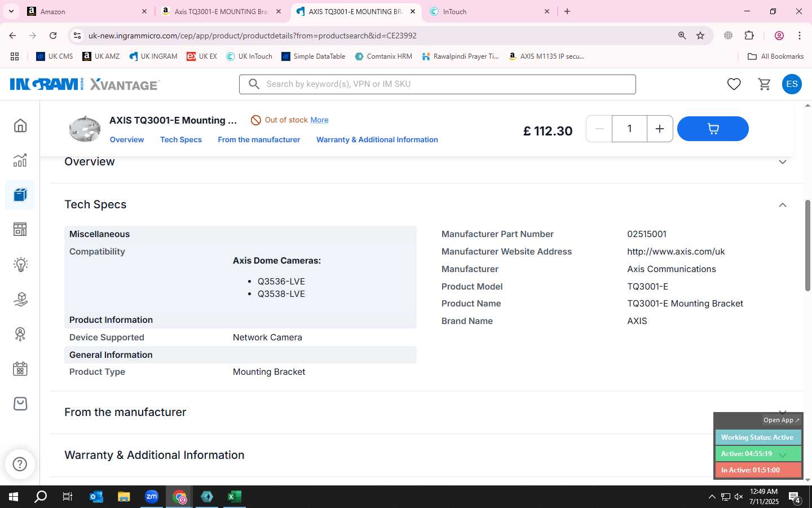
Task: Jump to Warranty & Additional Information link
Action: click(377, 139)
